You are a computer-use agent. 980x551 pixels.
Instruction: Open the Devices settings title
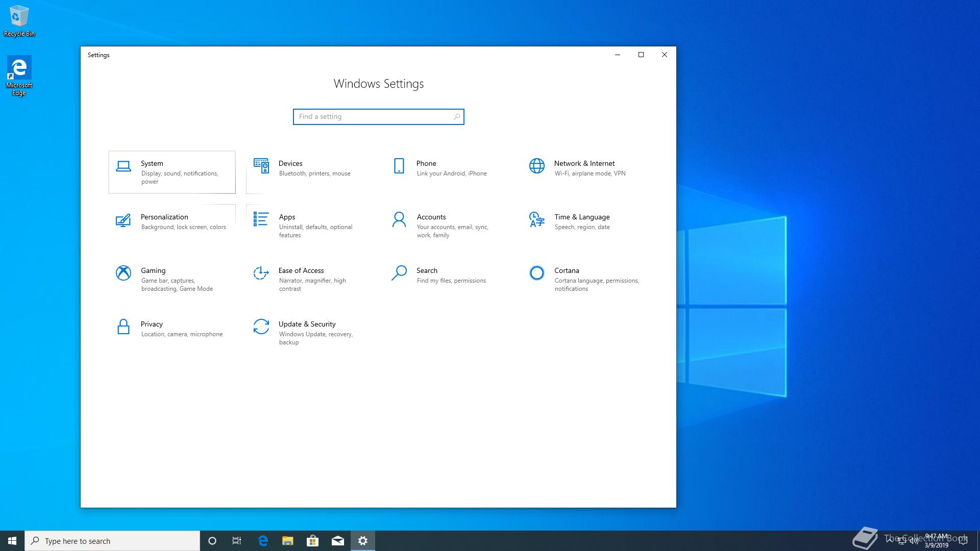(290, 163)
